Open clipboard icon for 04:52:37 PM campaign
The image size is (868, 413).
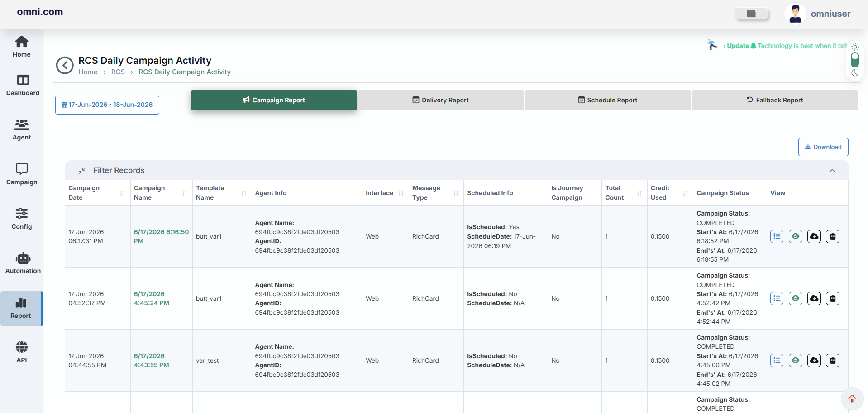(x=833, y=298)
